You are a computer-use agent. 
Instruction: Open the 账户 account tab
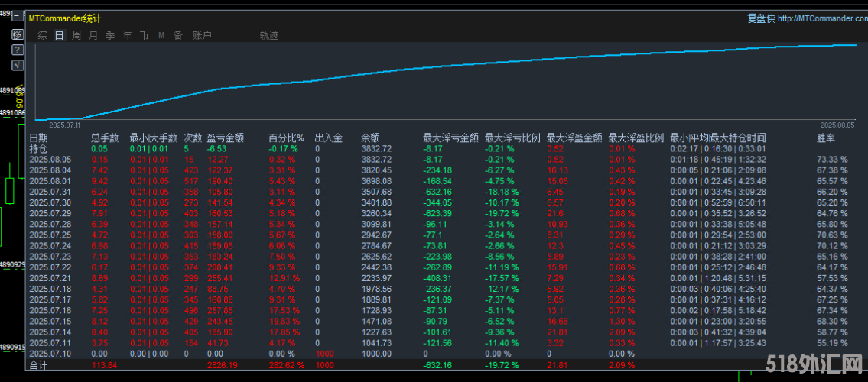pyautogui.click(x=202, y=35)
